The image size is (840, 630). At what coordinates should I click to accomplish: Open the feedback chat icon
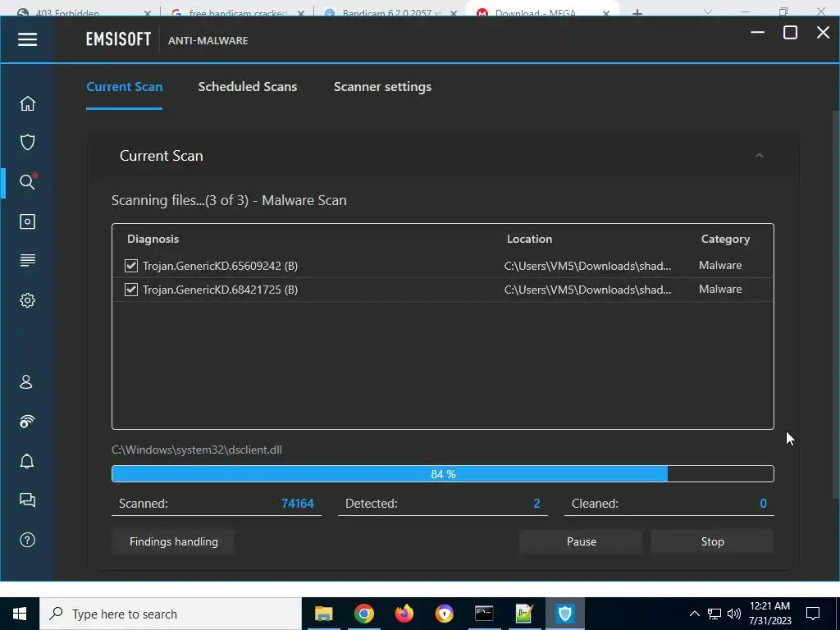(27, 500)
